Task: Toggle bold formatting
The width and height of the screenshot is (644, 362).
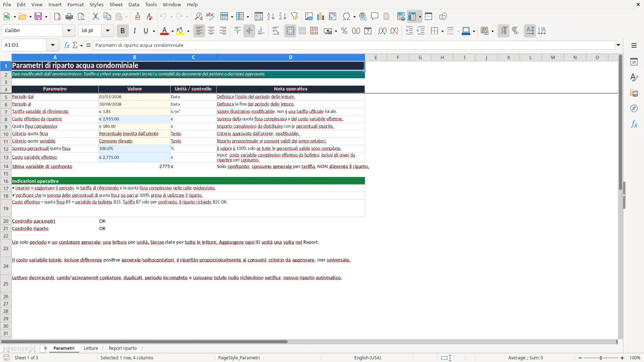Action: 123,31
